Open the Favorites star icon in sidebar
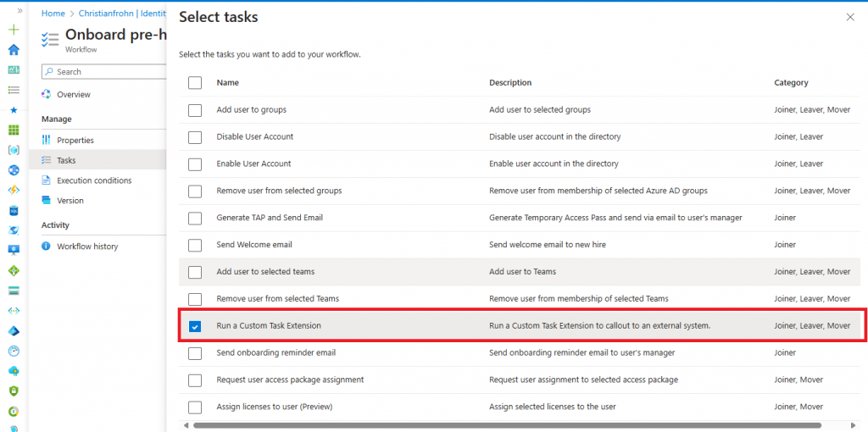 pyautogui.click(x=14, y=110)
